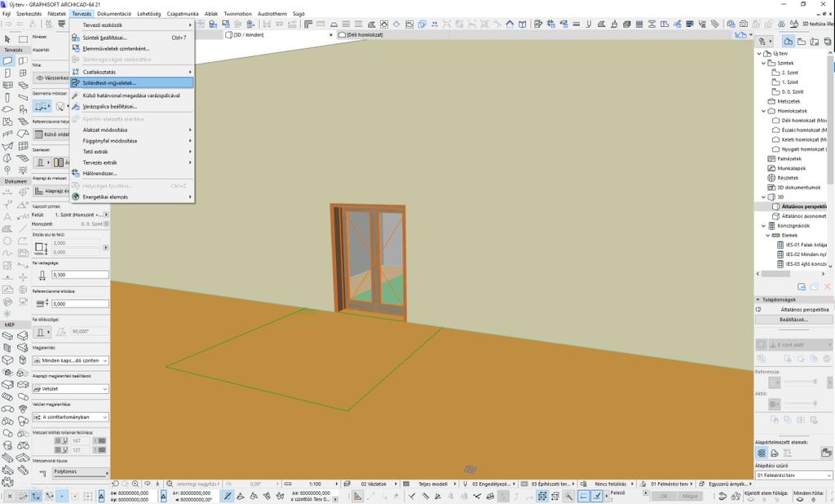This screenshot has width=835, height=504.
Task: Open the Dokumentáció menu
Action: point(114,14)
